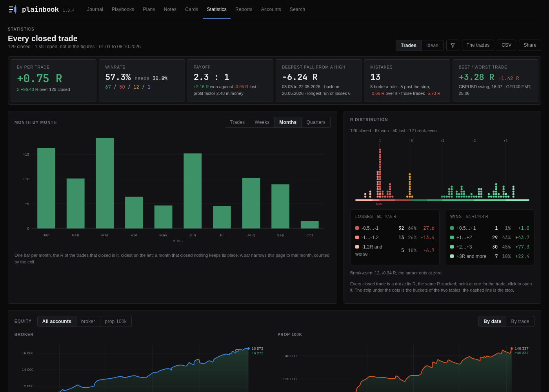
Task: Click the The trades button
Action: [478, 45]
